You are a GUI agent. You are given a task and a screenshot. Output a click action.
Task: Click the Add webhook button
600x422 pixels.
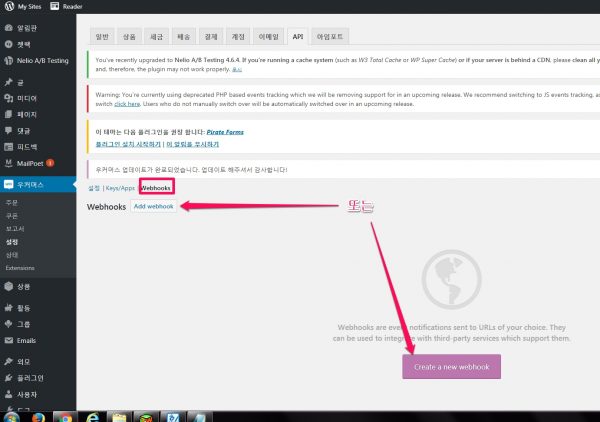[154, 206]
